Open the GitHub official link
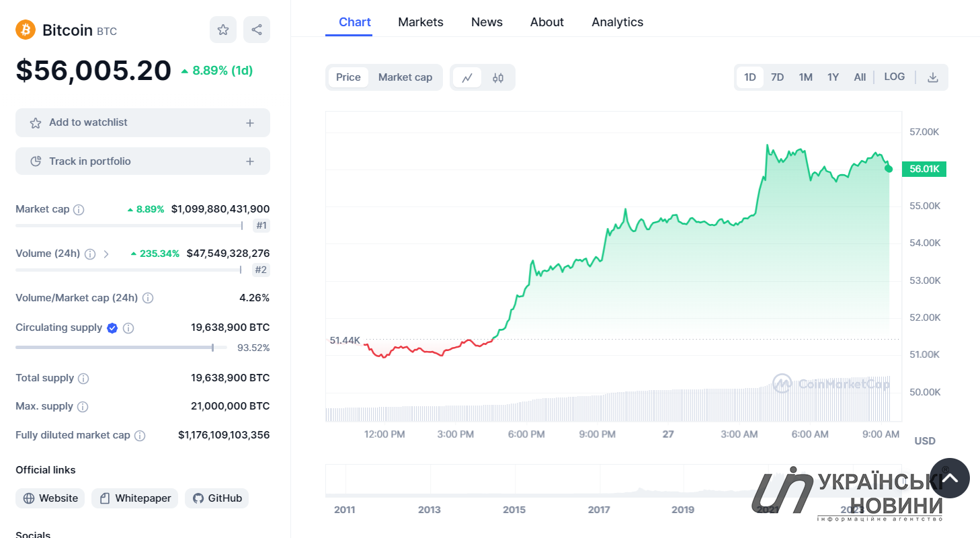 (217, 498)
